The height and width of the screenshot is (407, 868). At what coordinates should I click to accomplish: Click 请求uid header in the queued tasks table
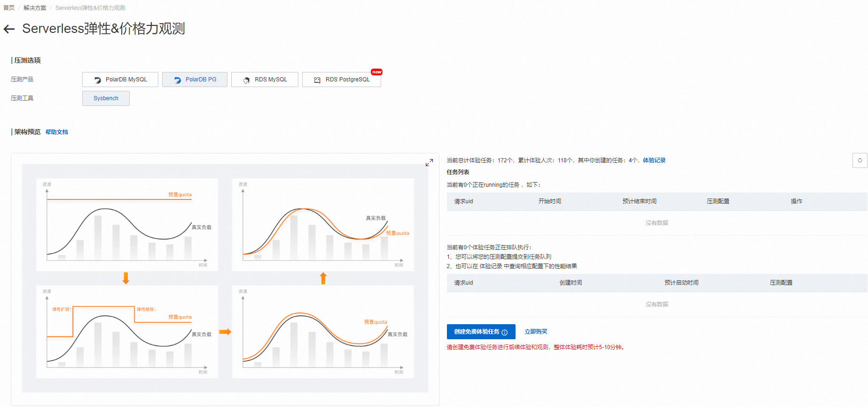pos(464,283)
